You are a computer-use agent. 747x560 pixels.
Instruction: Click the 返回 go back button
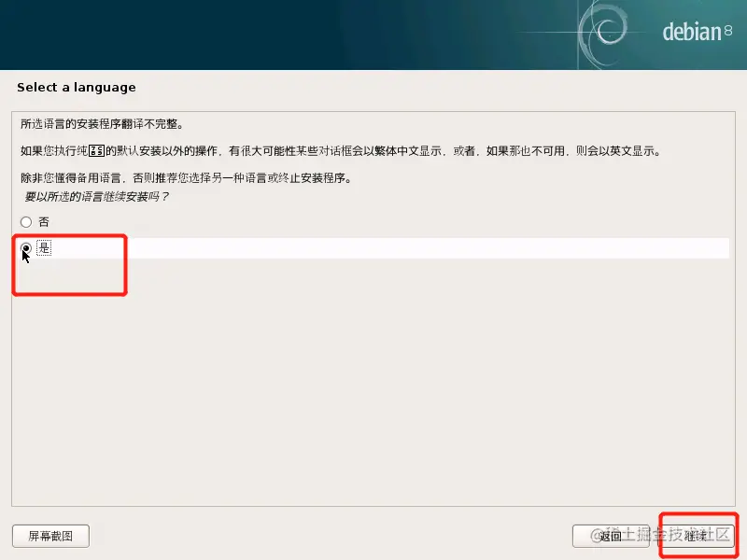(x=611, y=536)
